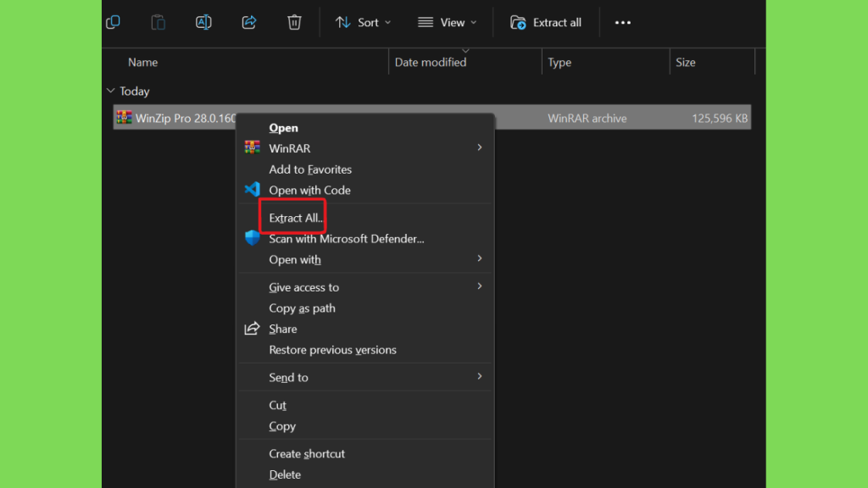The width and height of the screenshot is (868, 488).
Task: Sort by the Date modified column header
Action: pos(430,63)
